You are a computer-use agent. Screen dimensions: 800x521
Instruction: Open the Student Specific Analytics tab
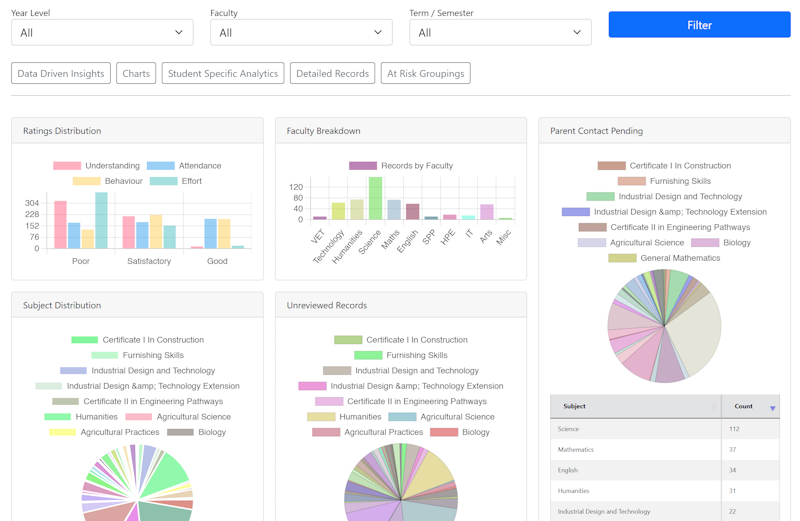point(223,74)
